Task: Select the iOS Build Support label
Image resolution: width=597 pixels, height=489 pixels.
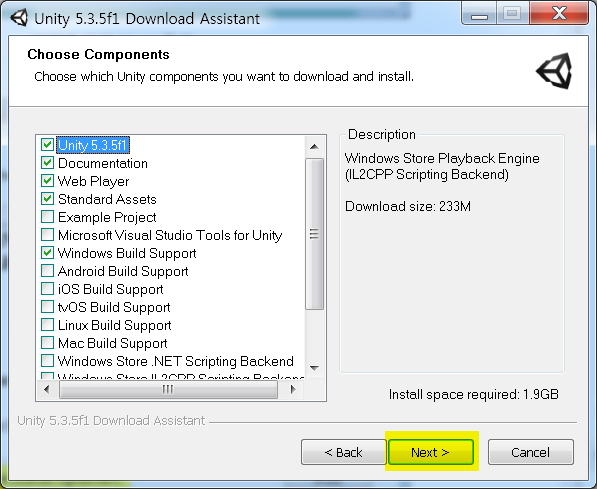Action: click(110, 289)
